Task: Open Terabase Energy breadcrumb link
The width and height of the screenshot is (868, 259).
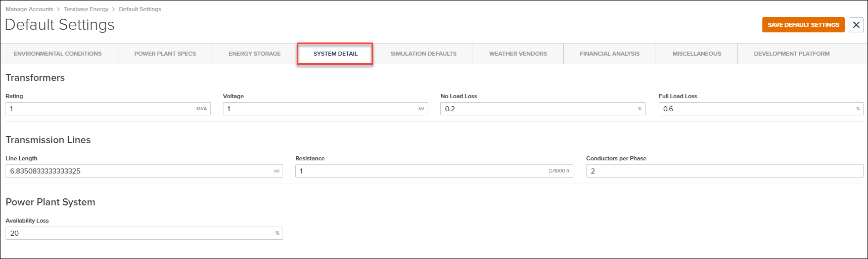Action: [x=86, y=9]
